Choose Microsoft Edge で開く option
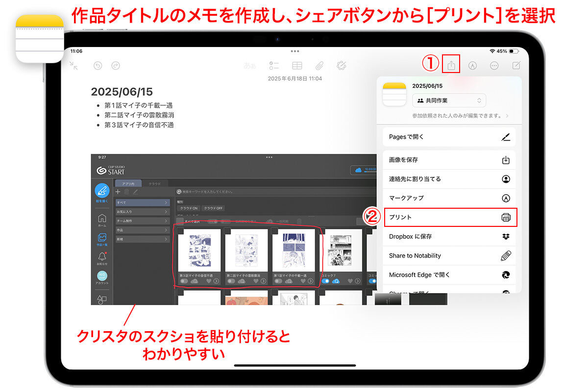The height and width of the screenshot is (392, 588). coord(449,275)
